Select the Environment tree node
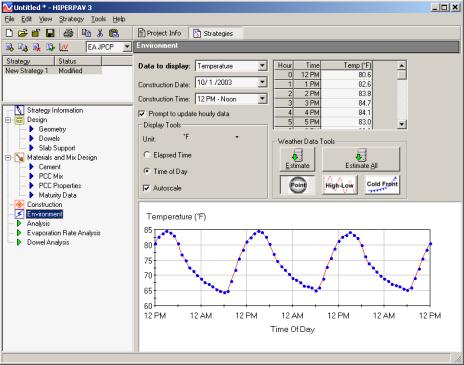464x365 pixels. (x=44, y=214)
